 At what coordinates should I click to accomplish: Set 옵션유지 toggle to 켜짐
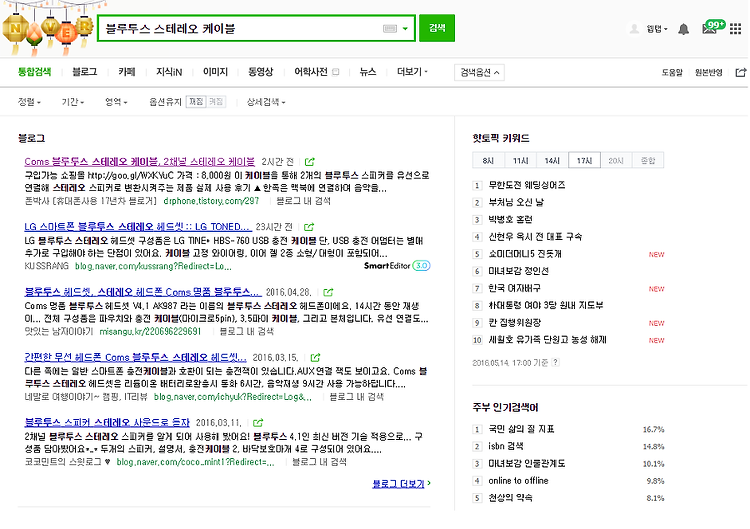tap(216, 101)
